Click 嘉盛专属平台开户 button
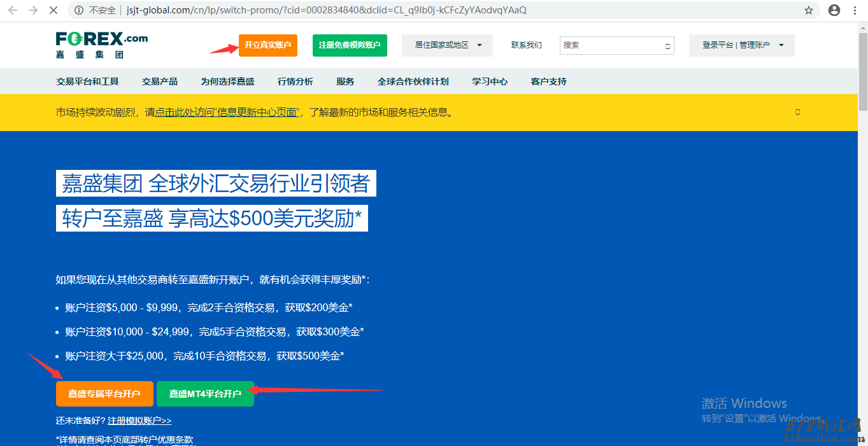 tap(104, 394)
